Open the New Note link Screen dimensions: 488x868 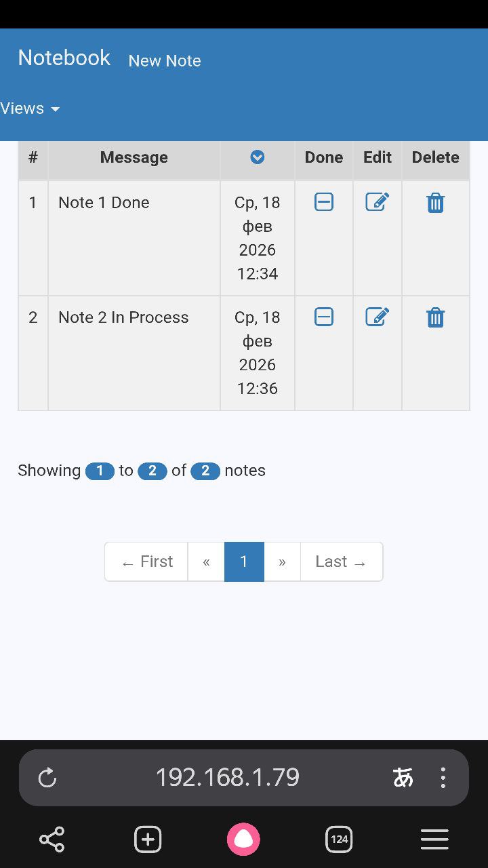165,61
